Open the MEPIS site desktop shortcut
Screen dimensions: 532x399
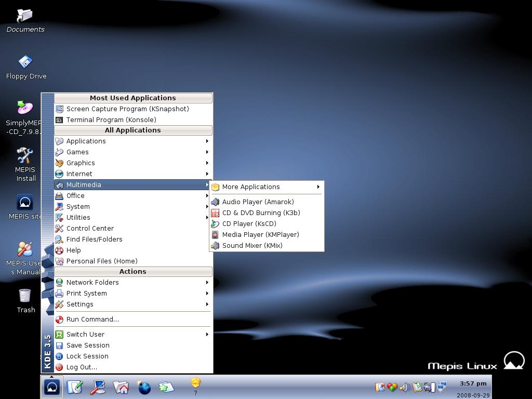click(x=25, y=207)
